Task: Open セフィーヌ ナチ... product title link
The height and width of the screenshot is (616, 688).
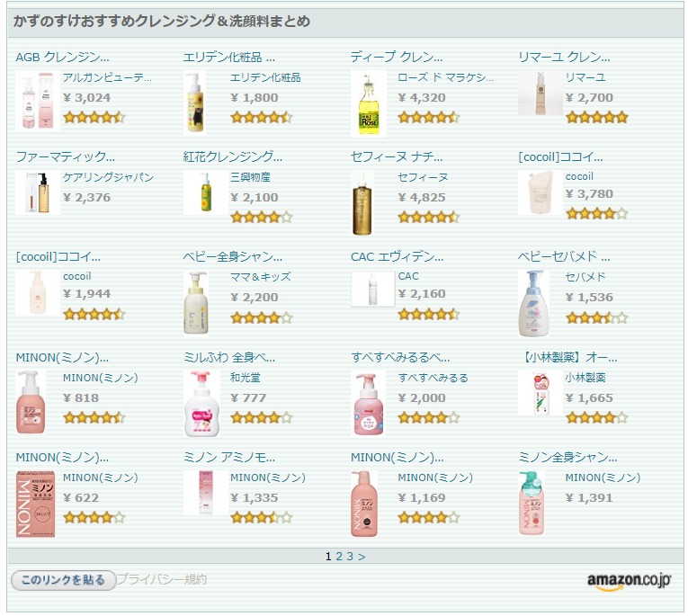Action: click(397, 156)
